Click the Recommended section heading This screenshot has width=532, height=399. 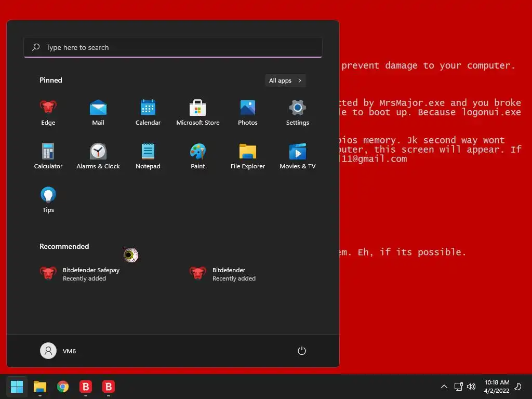[64, 246]
